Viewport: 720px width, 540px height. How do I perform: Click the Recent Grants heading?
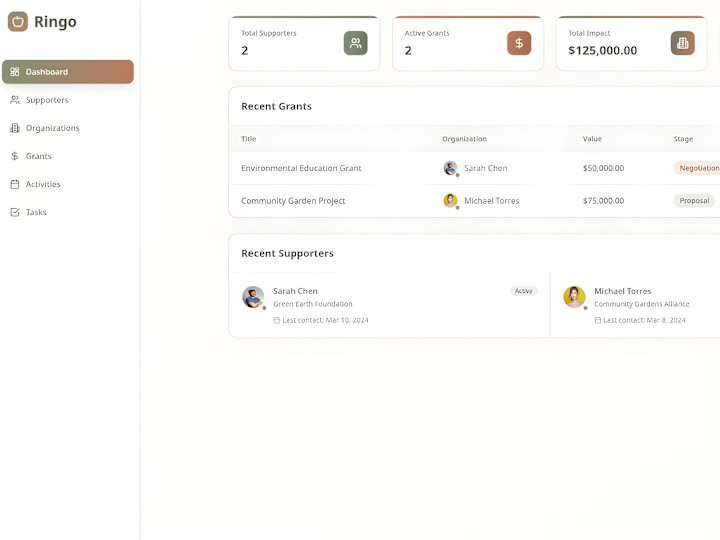point(276,106)
